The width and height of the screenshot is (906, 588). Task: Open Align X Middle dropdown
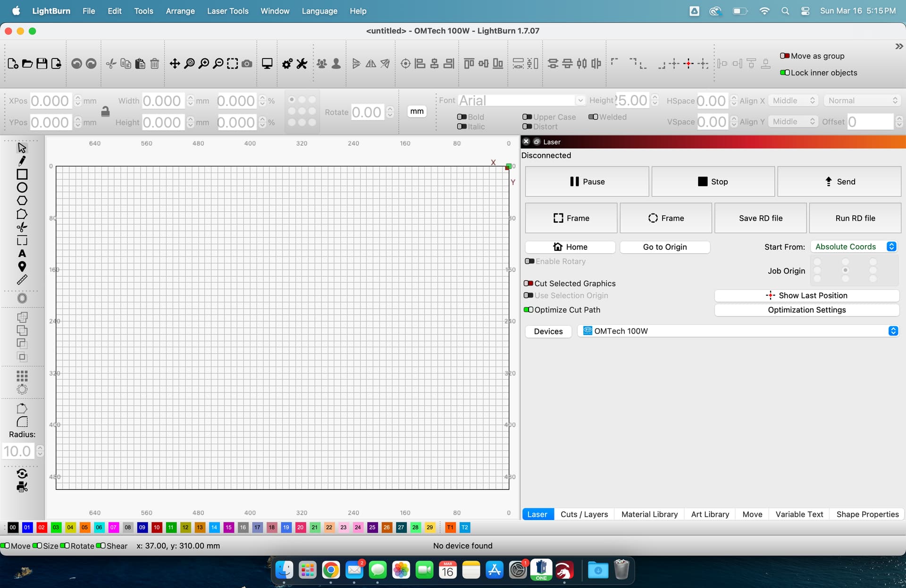coord(793,100)
